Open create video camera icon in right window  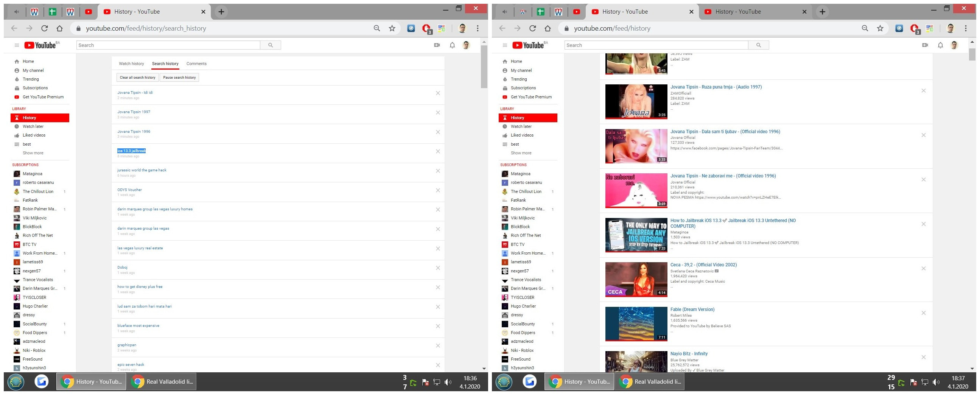pyautogui.click(x=925, y=45)
